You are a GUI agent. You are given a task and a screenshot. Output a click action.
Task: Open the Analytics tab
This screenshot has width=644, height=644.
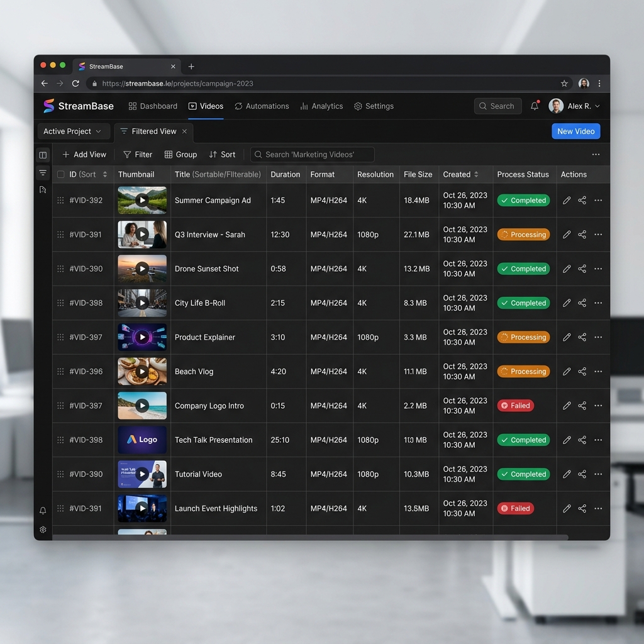click(x=321, y=106)
